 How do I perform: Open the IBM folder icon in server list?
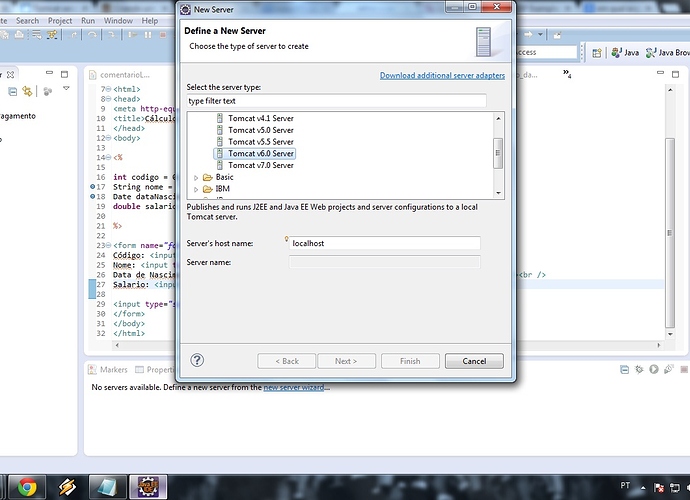(x=208, y=189)
